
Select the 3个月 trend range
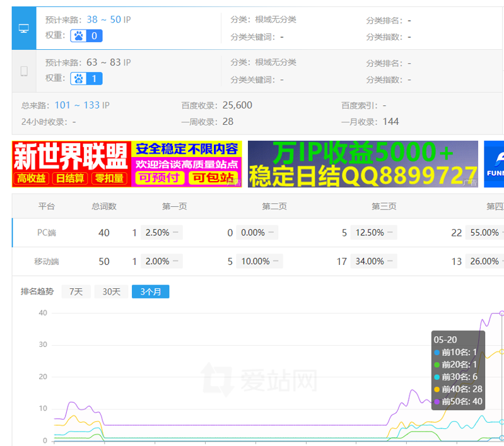(x=150, y=291)
